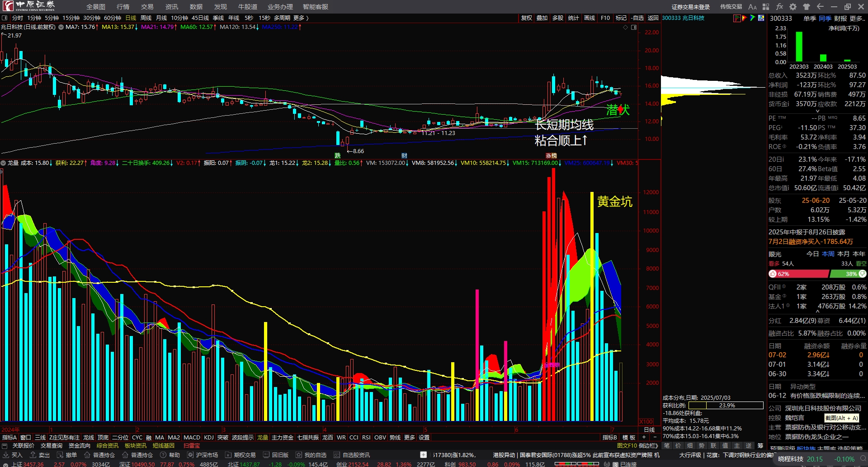Click 画线 drawing button
Viewport: 868px width, 467px height.
(590, 18)
